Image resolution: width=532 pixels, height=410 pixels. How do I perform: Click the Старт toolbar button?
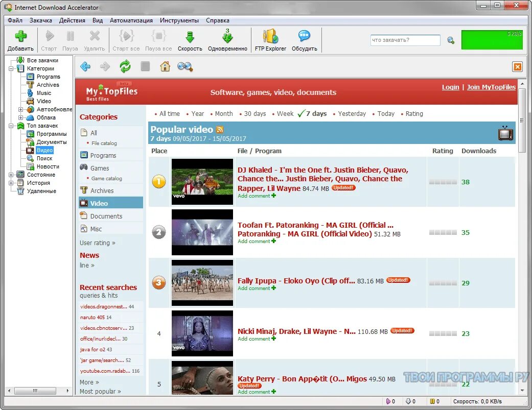tap(49, 41)
